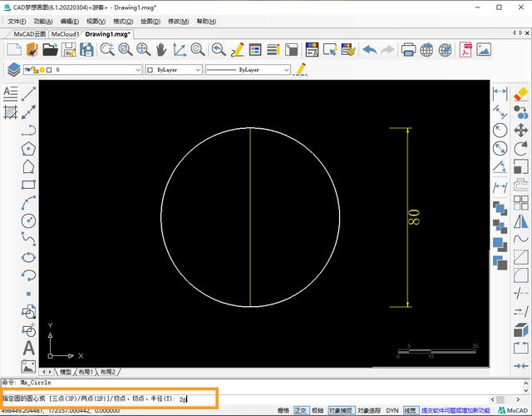Toggle the DYN dynamic input
Image resolution: width=532 pixels, height=416 pixels.
point(392,410)
